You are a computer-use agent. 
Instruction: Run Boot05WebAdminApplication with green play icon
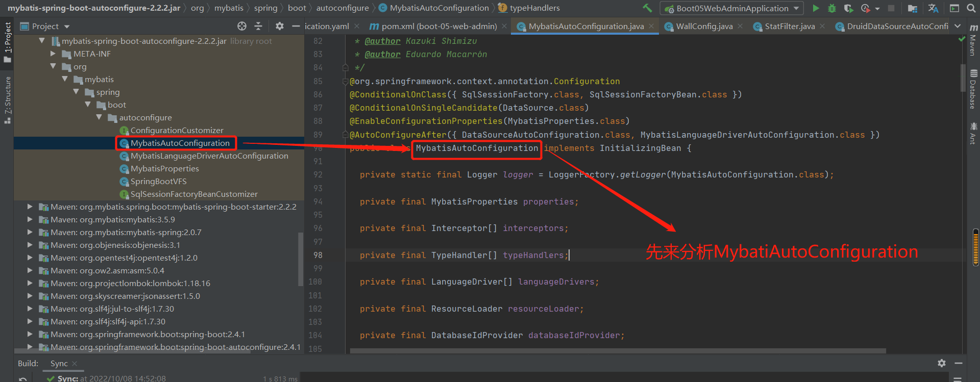pos(816,8)
